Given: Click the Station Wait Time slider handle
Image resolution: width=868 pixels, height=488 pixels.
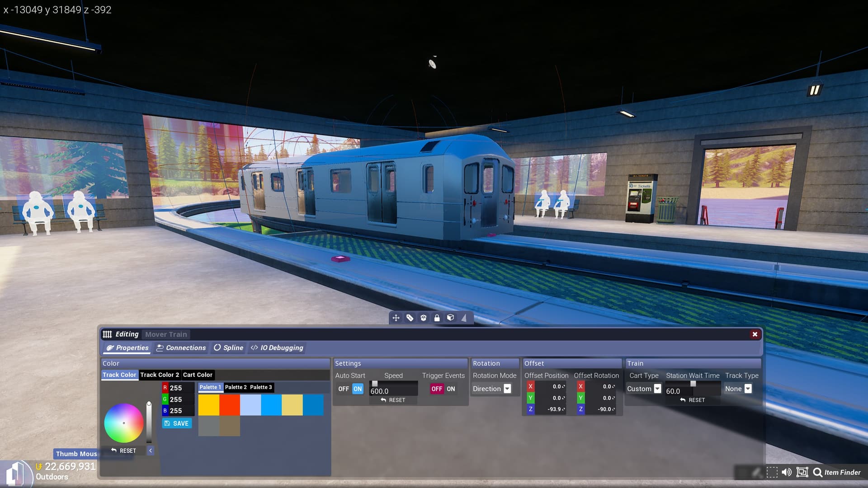Looking at the screenshot, I should (x=693, y=384).
